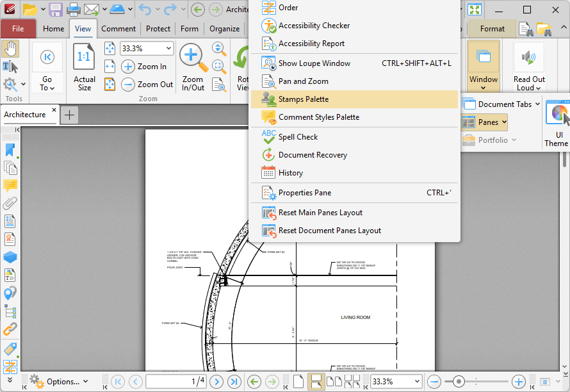Open Accessibility Checker menu item
This screenshot has height=392, width=570.
(x=354, y=26)
